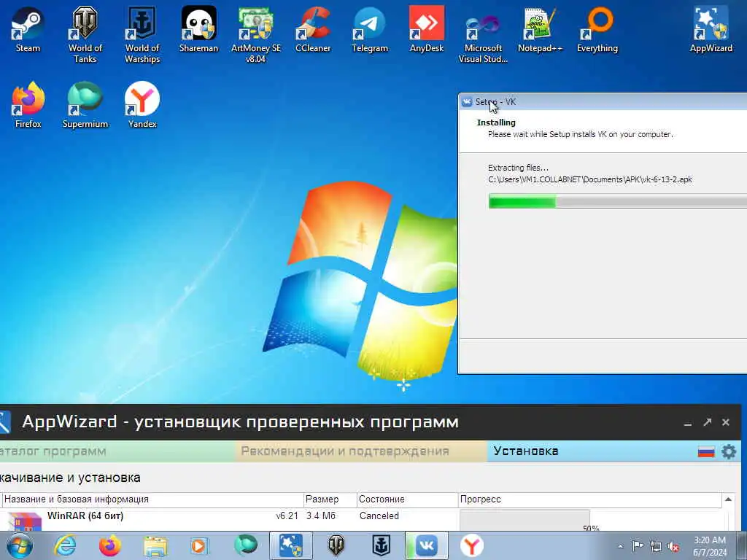
Task: Open Action Center flag tray icon
Action: pos(638,546)
